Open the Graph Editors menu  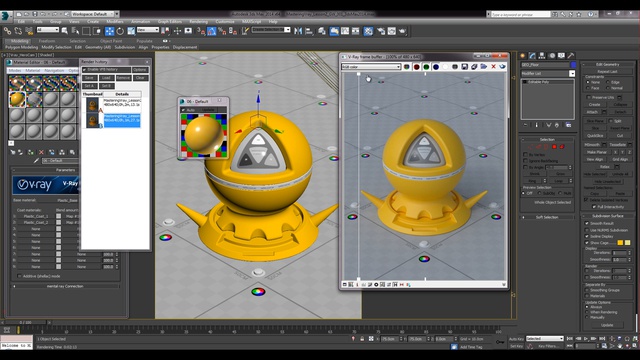click(x=170, y=22)
